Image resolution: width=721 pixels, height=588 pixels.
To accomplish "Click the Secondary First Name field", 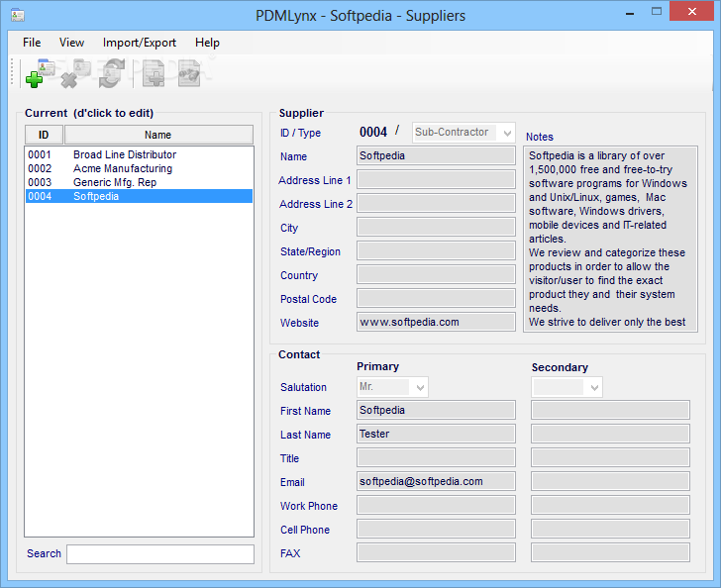I will tap(610, 410).
